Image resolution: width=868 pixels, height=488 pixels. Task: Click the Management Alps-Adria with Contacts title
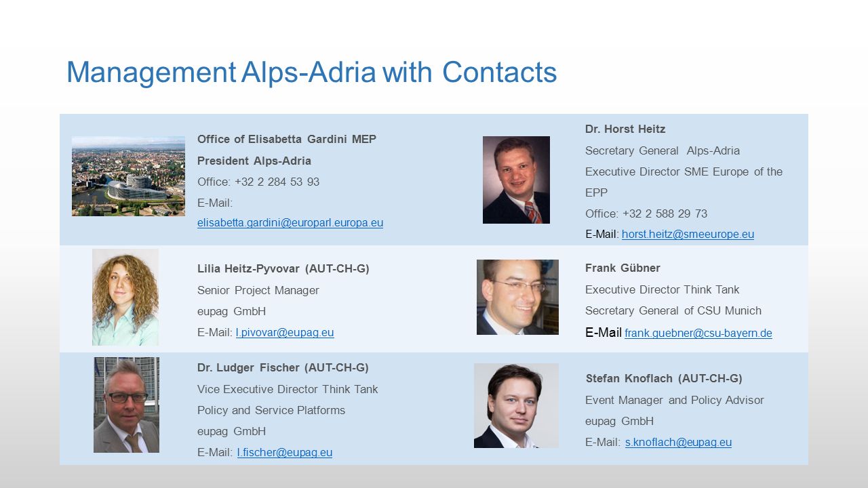click(x=311, y=72)
